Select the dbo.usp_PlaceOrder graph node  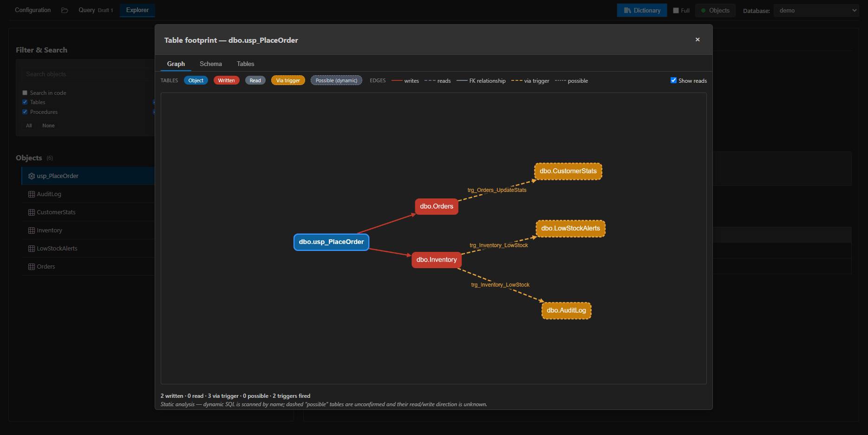(331, 242)
